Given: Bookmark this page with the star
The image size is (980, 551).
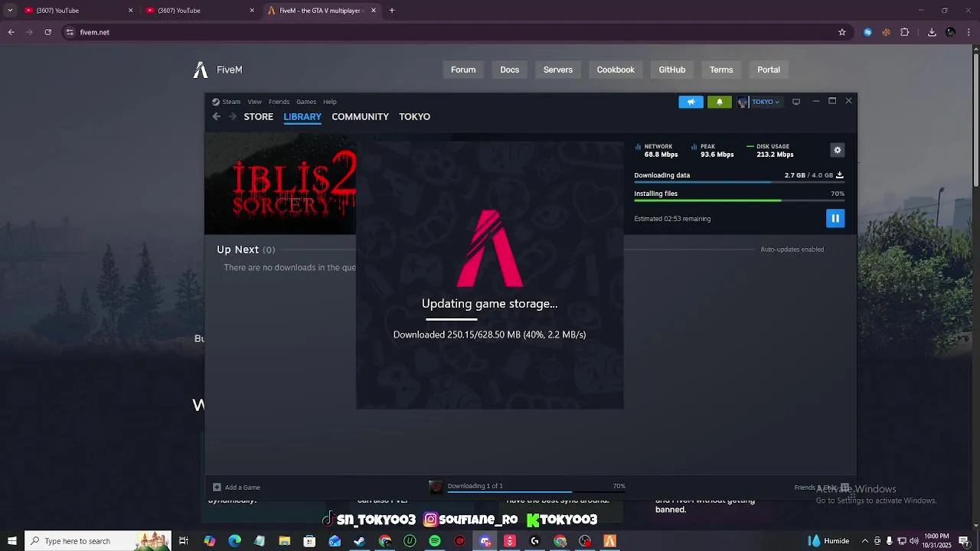Looking at the screenshot, I should [x=842, y=32].
